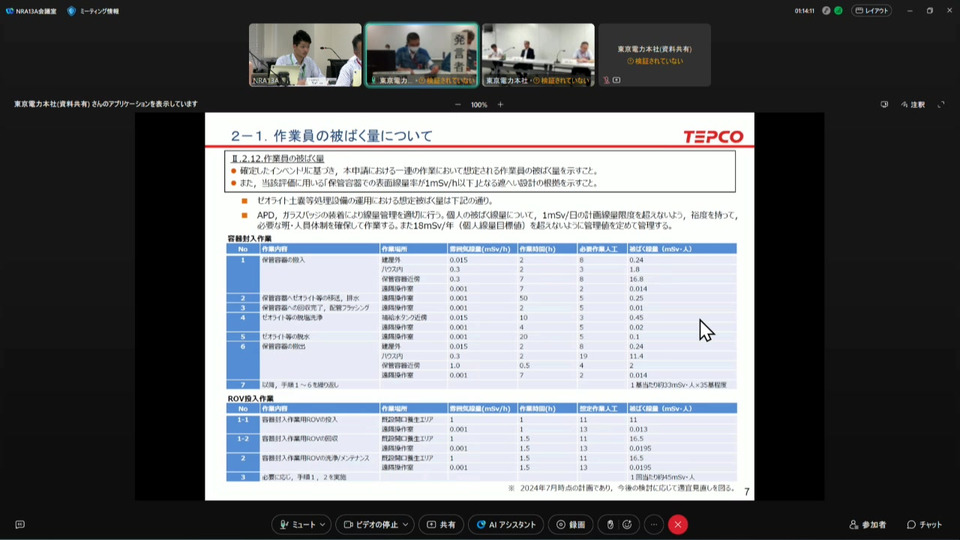
Task: Click the TEPCO logo on the slide
Action: pos(713,137)
